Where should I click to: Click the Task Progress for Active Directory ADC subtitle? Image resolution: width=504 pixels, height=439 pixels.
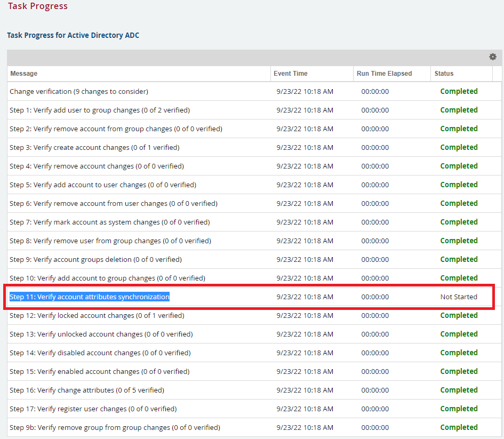[73, 35]
